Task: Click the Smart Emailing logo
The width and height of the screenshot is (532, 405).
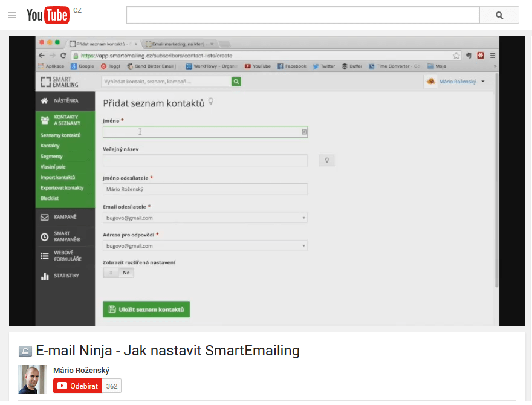Action: (x=59, y=82)
